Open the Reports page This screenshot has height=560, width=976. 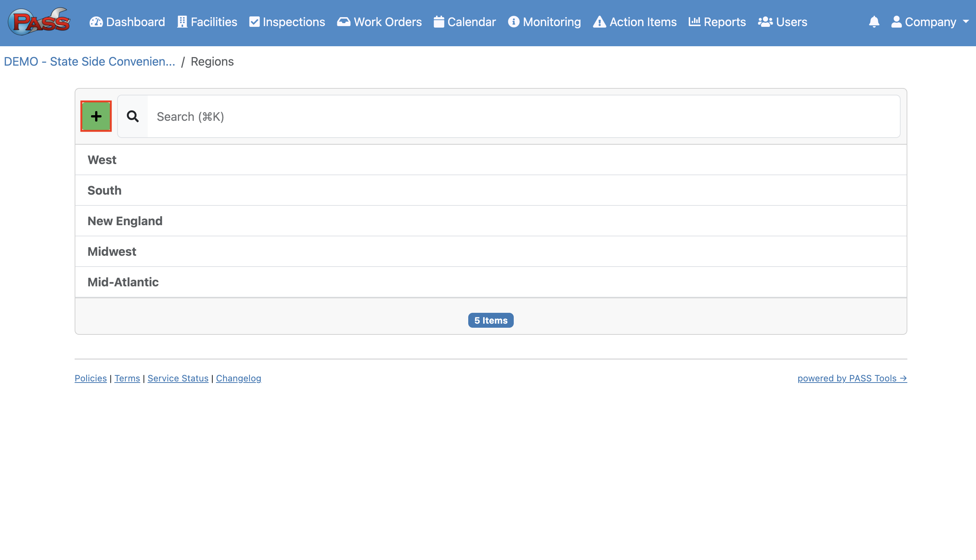[x=717, y=22]
